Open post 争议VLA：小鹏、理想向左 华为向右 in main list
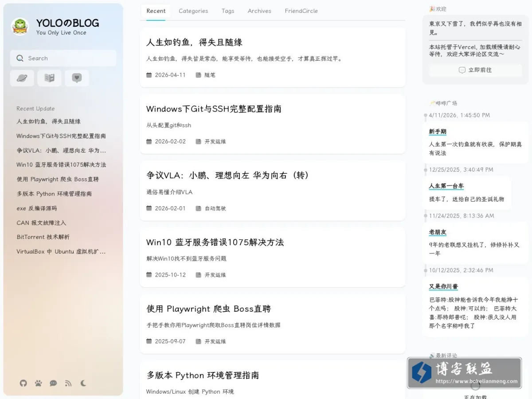The image size is (532, 399). coord(228,176)
